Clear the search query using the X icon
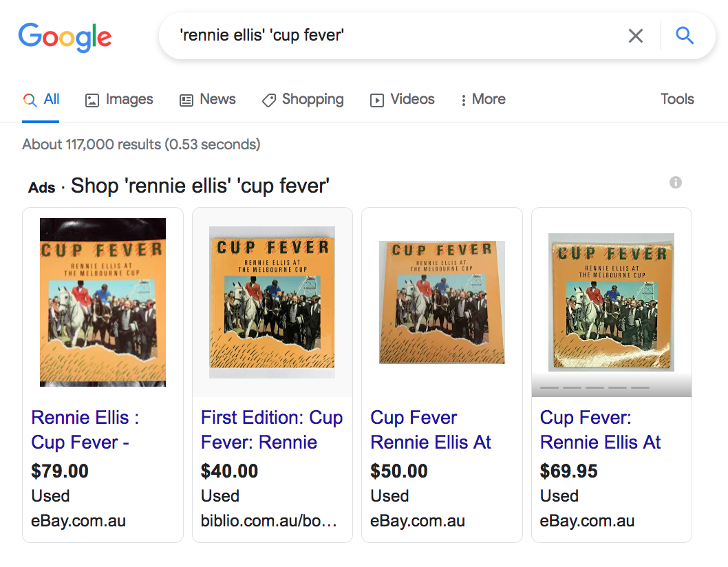728x567 pixels. click(635, 36)
